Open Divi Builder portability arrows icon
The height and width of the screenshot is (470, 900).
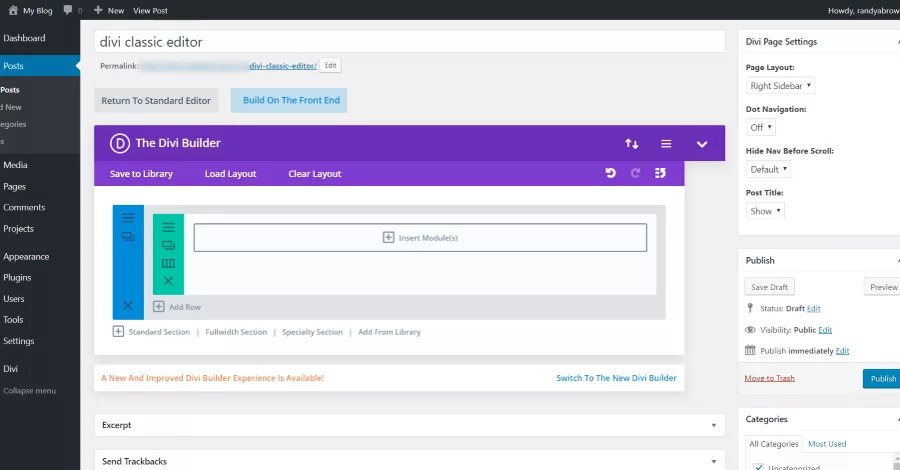click(631, 143)
